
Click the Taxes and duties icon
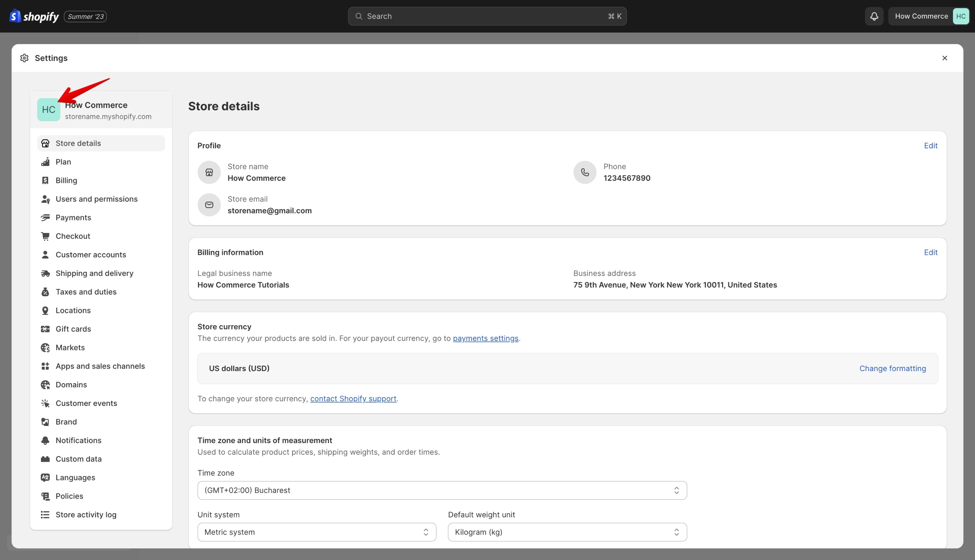click(x=45, y=292)
